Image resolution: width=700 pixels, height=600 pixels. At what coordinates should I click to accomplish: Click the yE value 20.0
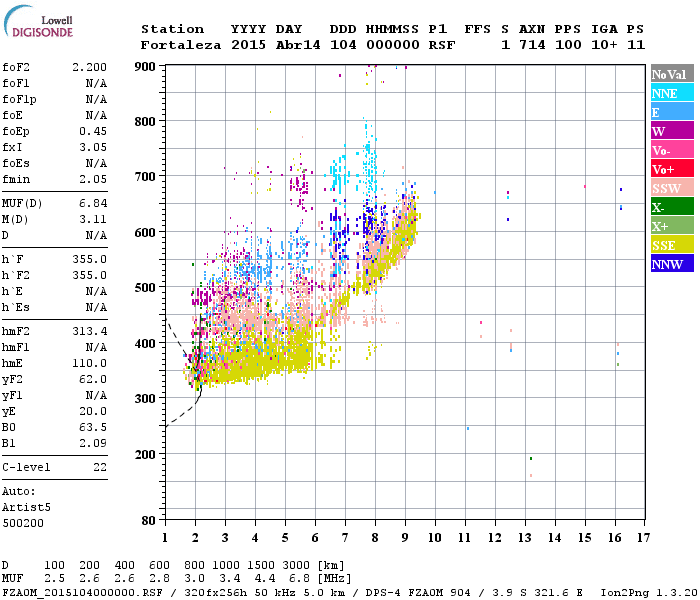(93, 412)
